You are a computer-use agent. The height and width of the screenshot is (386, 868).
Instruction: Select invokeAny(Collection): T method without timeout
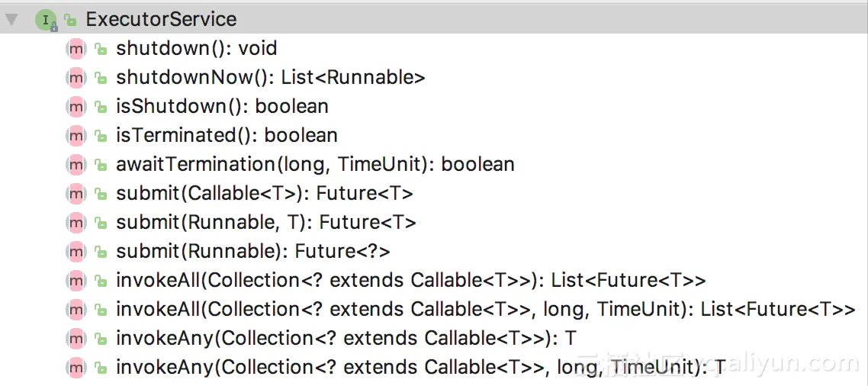pyautogui.click(x=345, y=339)
